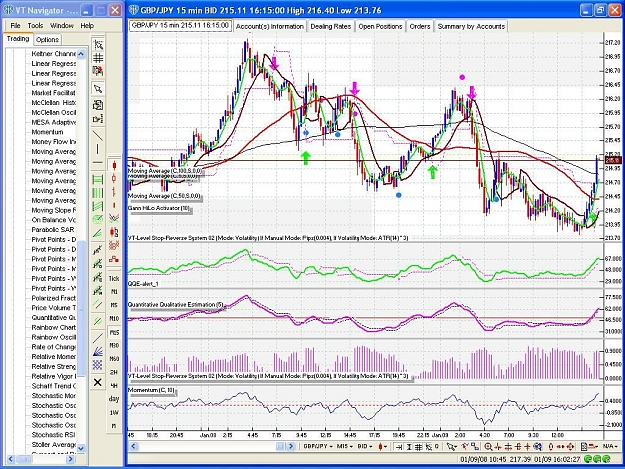Click the first green status globe icon
This screenshot has height=469, width=625.
click(x=588, y=459)
